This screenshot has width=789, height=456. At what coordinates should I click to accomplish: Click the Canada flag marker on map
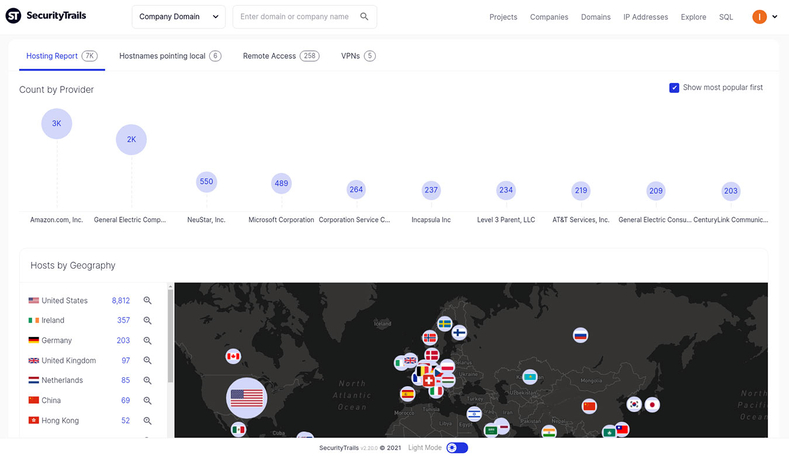pos(233,356)
